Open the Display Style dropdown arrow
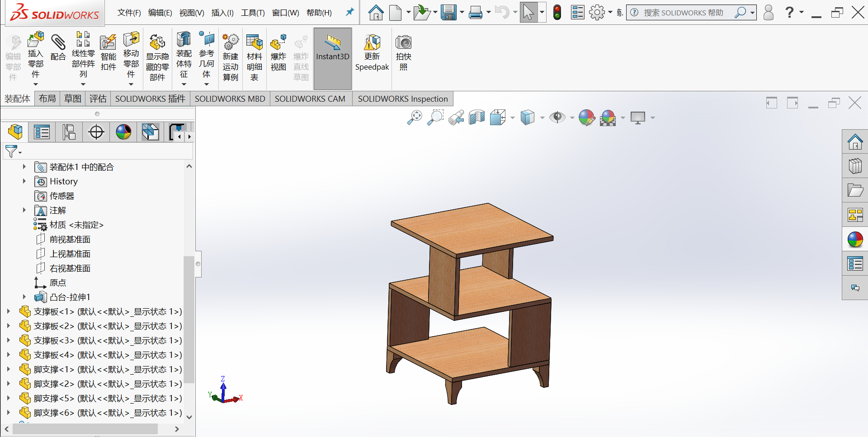 coord(542,118)
